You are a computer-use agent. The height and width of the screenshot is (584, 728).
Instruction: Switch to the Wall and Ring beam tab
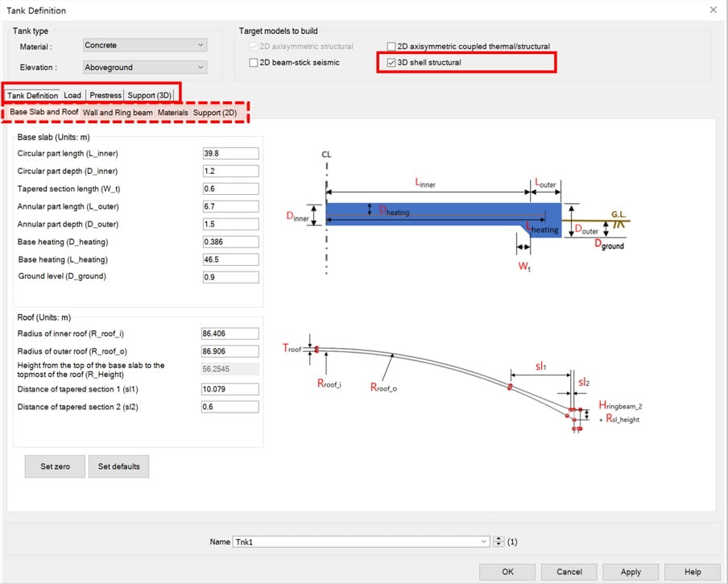[x=119, y=113]
